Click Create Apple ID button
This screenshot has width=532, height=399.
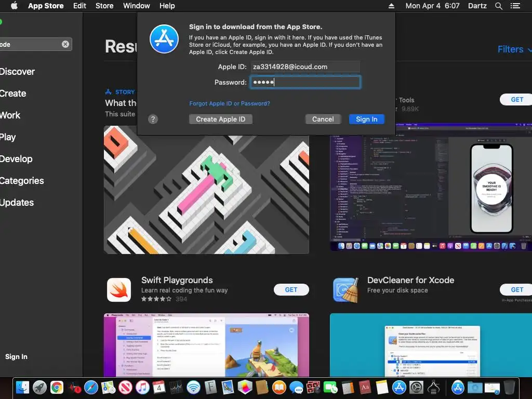220,119
